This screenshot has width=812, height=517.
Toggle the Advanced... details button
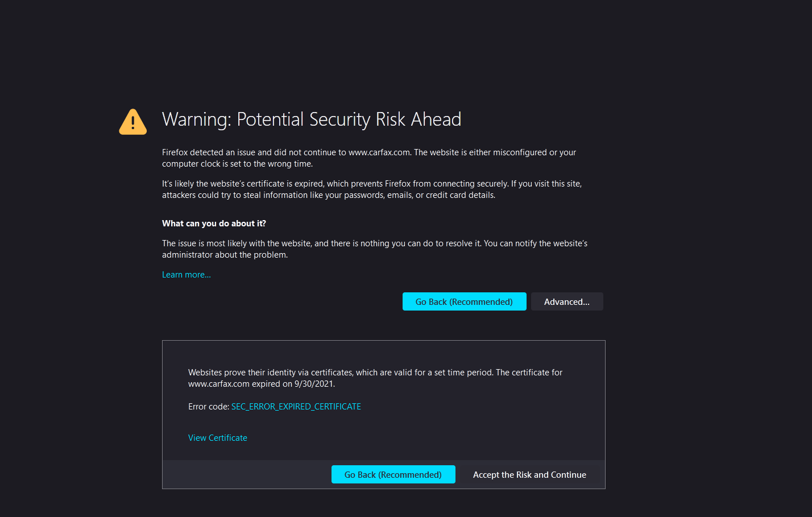(x=566, y=301)
